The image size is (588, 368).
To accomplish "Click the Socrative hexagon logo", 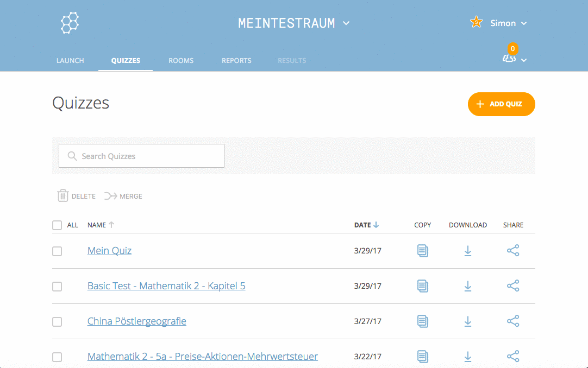I will tap(70, 23).
